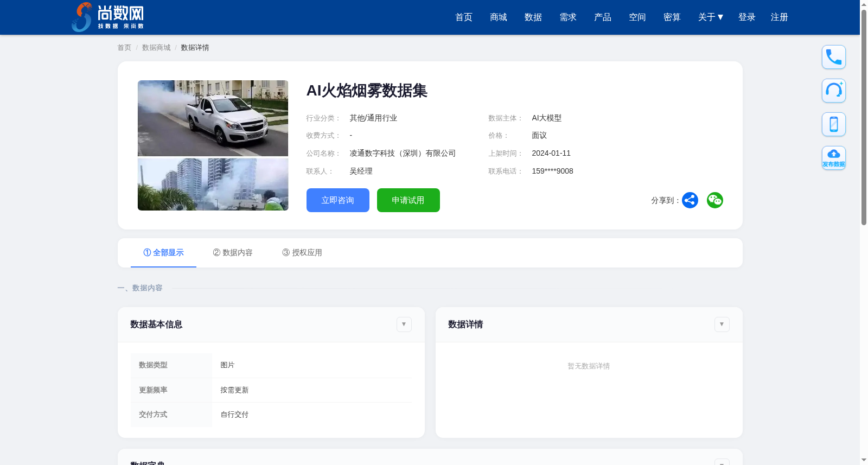
Task: Click the 其他/通用行业 industry value
Action: click(373, 118)
